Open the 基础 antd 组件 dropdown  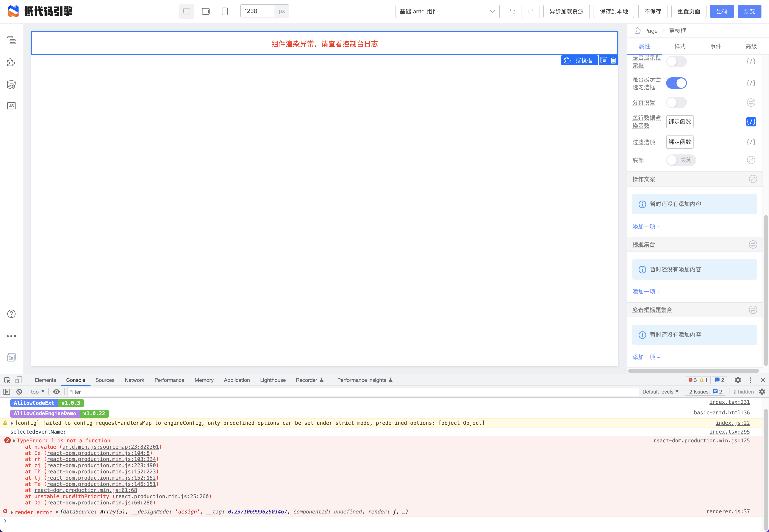click(447, 11)
